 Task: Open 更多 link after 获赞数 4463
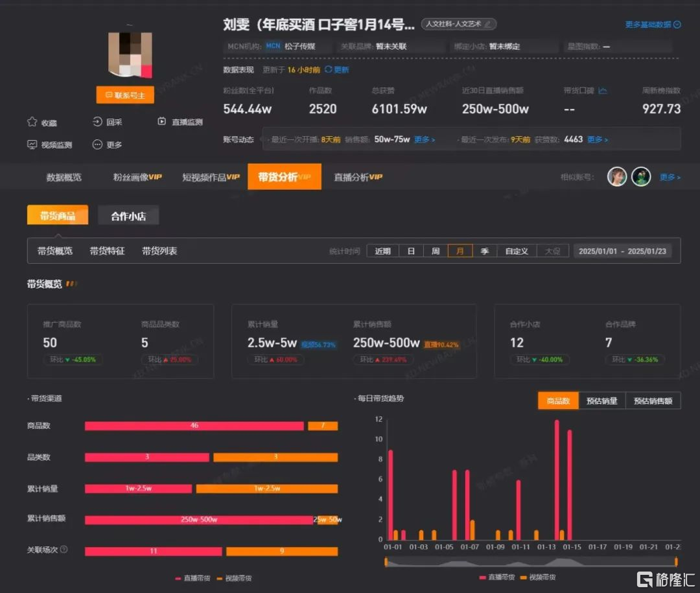pyautogui.click(x=598, y=140)
